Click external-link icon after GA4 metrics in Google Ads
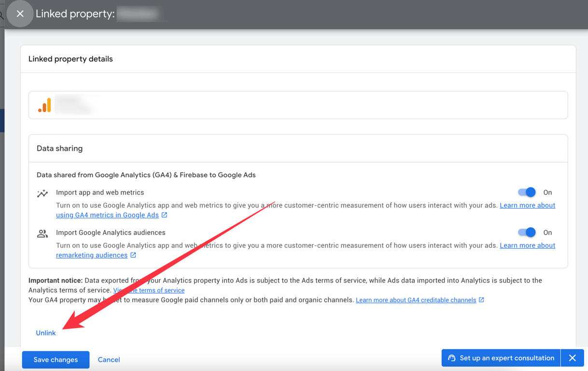 (x=165, y=215)
